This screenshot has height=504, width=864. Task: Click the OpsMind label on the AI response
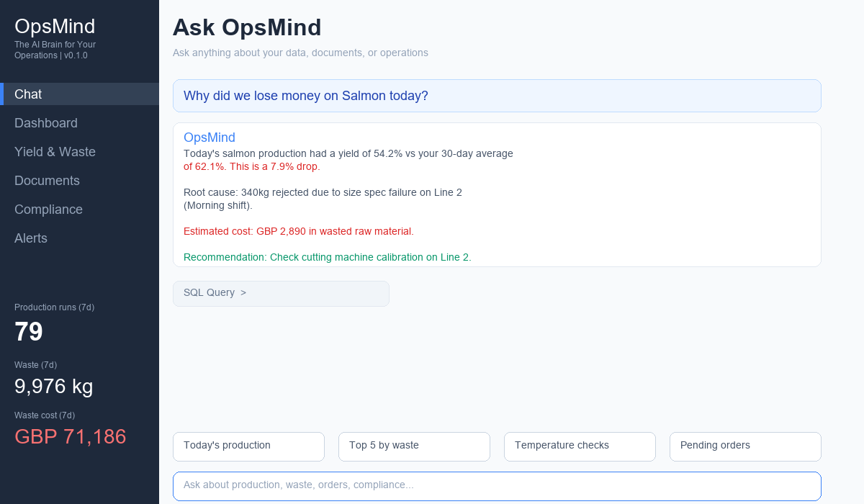pos(210,137)
